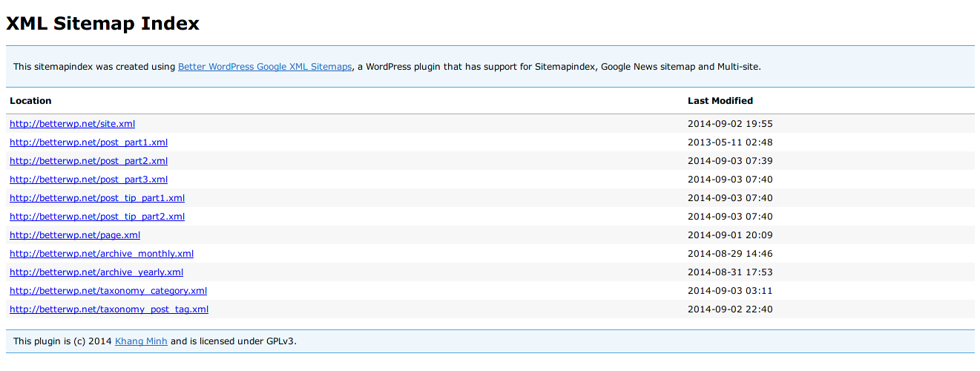Image resolution: width=980 pixels, height=371 pixels.
Task: Click the 2014-08-29 14:46 timestamp
Action: point(730,254)
